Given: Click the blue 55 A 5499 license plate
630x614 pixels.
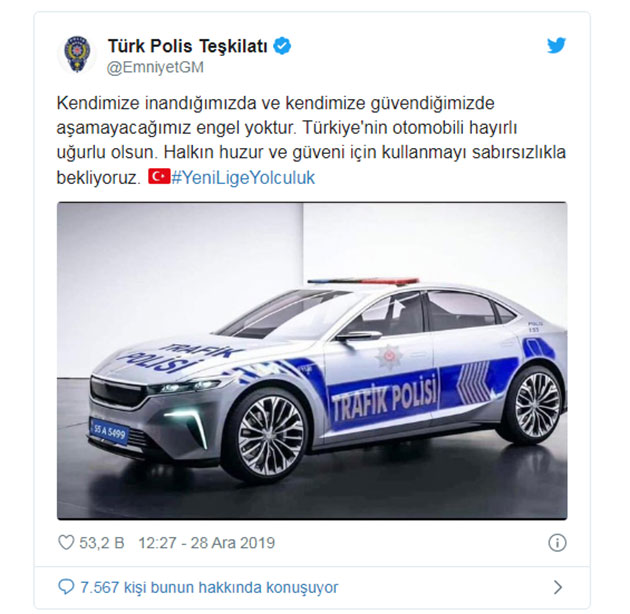Looking at the screenshot, I should tap(109, 432).
